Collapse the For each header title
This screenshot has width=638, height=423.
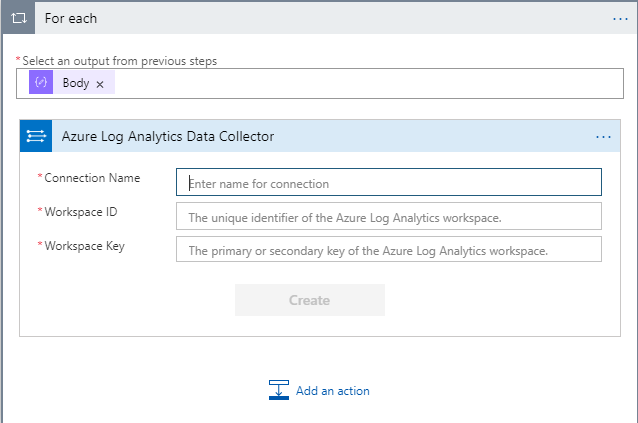71,18
